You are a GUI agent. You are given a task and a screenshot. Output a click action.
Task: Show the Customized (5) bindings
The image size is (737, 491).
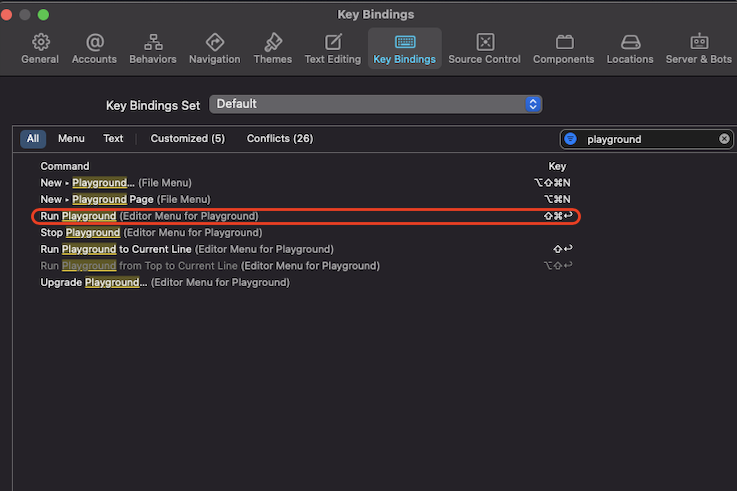(188, 139)
